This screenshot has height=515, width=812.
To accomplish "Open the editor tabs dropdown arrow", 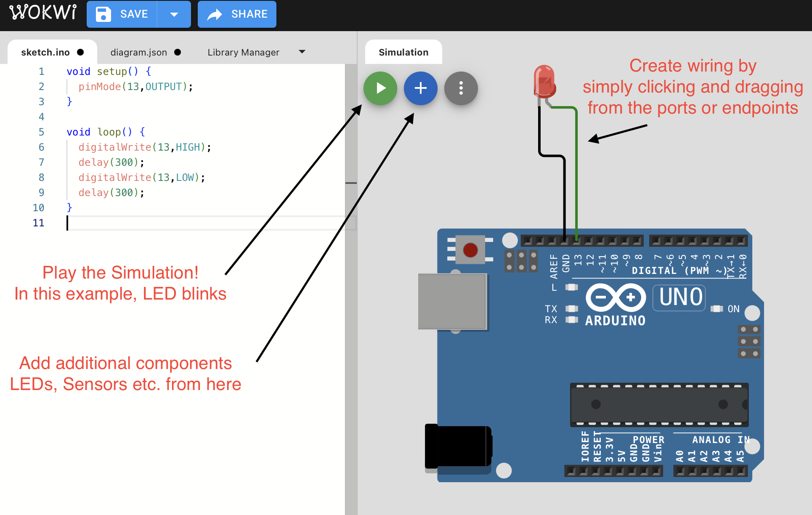I will 302,52.
